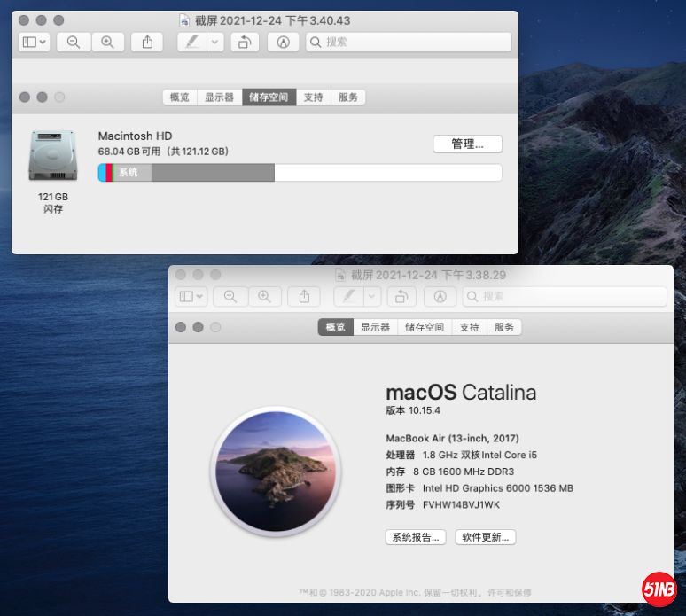This screenshot has width=686, height=616.
Task: Open sidebar view menu in 3.38.29 window
Action: [x=191, y=297]
